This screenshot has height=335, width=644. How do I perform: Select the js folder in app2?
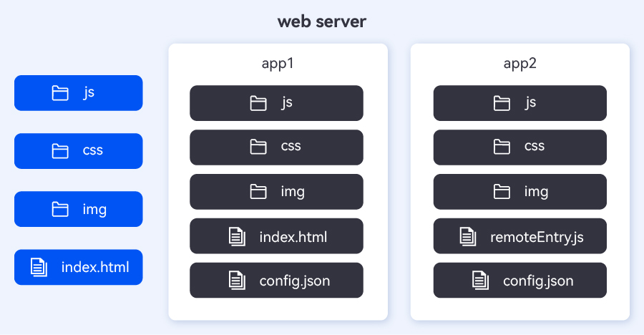pos(520,103)
